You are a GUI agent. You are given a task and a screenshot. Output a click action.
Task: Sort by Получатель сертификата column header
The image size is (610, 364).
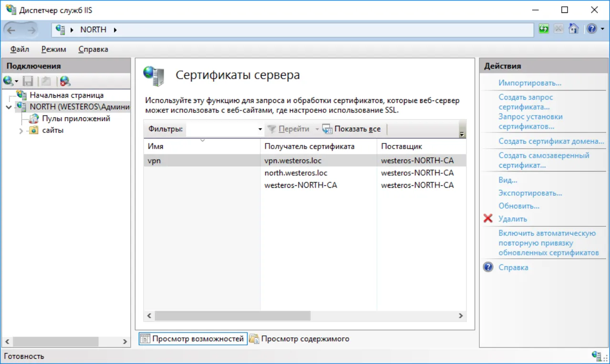pyautogui.click(x=319, y=146)
